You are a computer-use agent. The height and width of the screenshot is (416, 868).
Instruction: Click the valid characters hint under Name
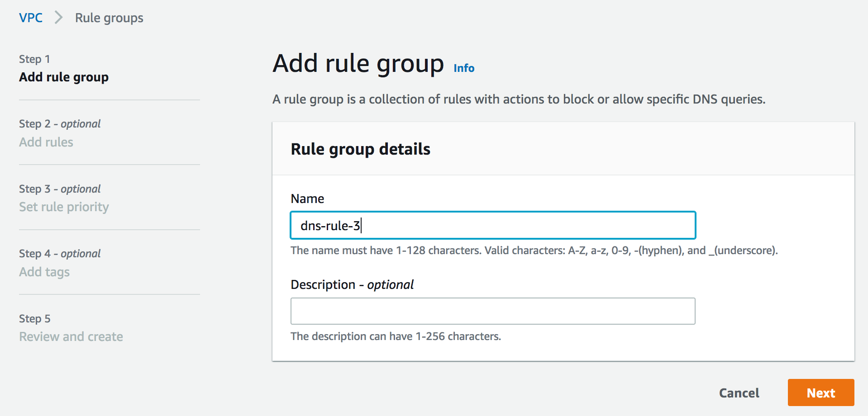tap(534, 251)
